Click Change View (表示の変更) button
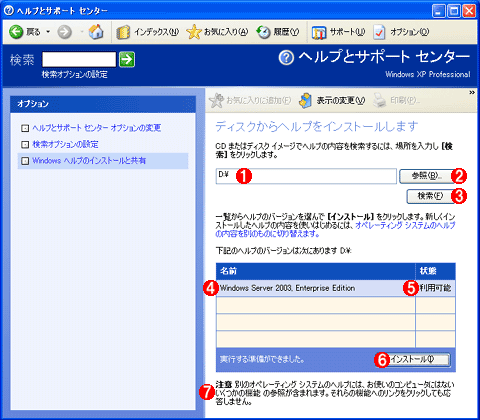This screenshot has height=420, width=480. pos(332,100)
